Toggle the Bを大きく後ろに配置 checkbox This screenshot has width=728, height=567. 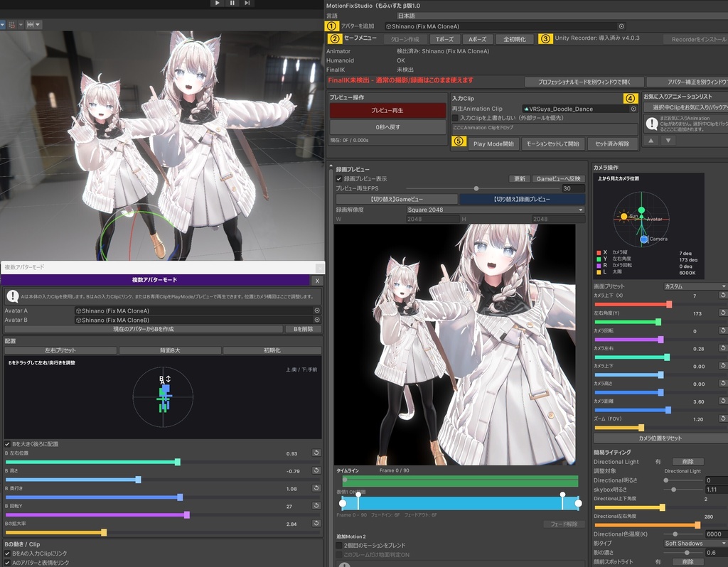[7, 444]
